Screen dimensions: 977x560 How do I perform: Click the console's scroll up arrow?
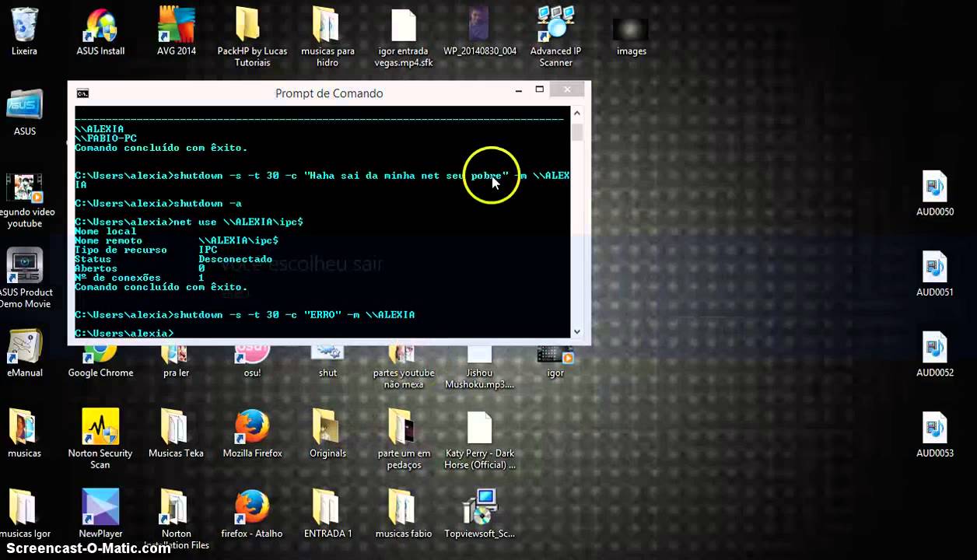(x=576, y=114)
